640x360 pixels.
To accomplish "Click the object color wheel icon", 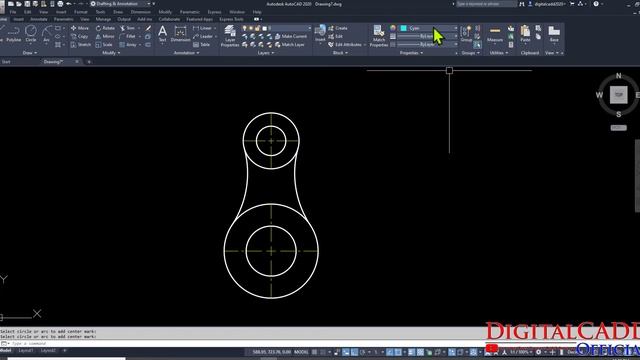I will [393, 28].
